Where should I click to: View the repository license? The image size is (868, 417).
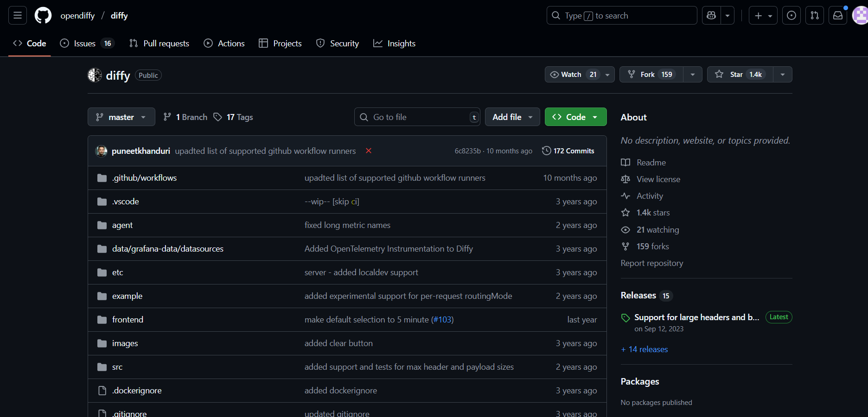[x=658, y=179]
